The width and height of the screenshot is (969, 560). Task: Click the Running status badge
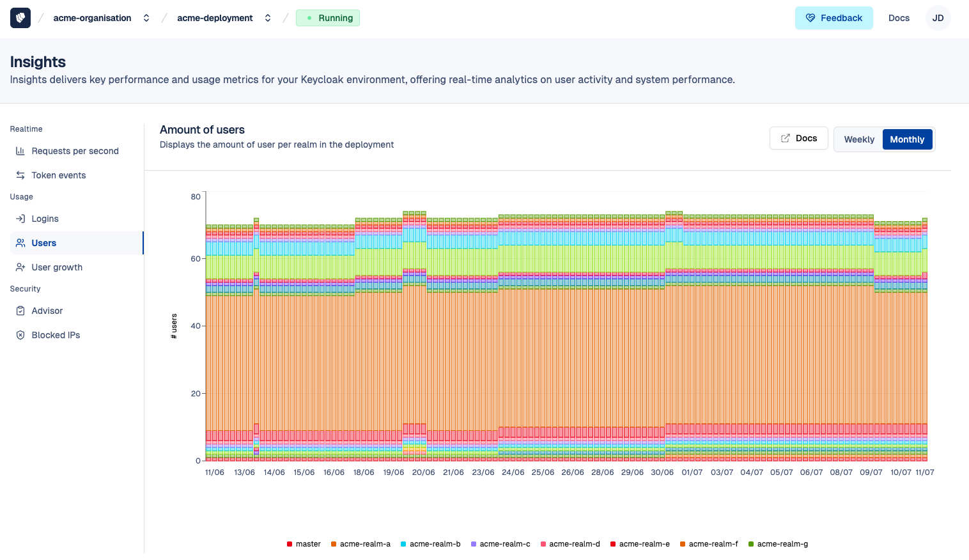[x=328, y=18]
